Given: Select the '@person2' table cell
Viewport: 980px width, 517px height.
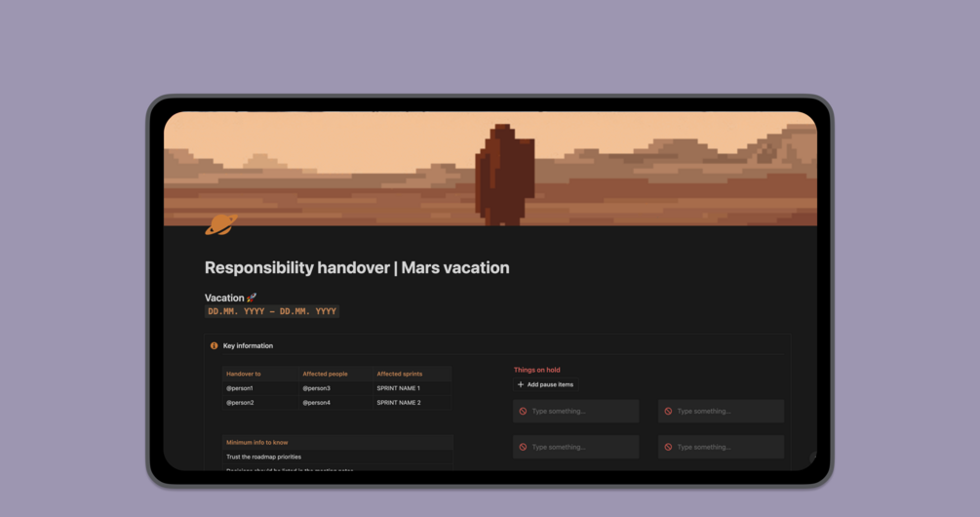Looking at the screenshot, I should [x=260, y=403].
